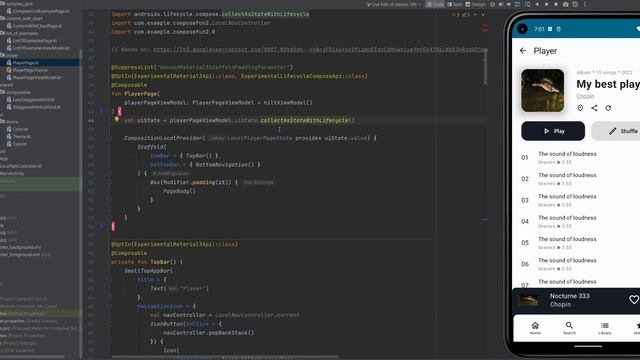
Task: Open the Live Edit of literals dropdown
Action: pos(393,4)
